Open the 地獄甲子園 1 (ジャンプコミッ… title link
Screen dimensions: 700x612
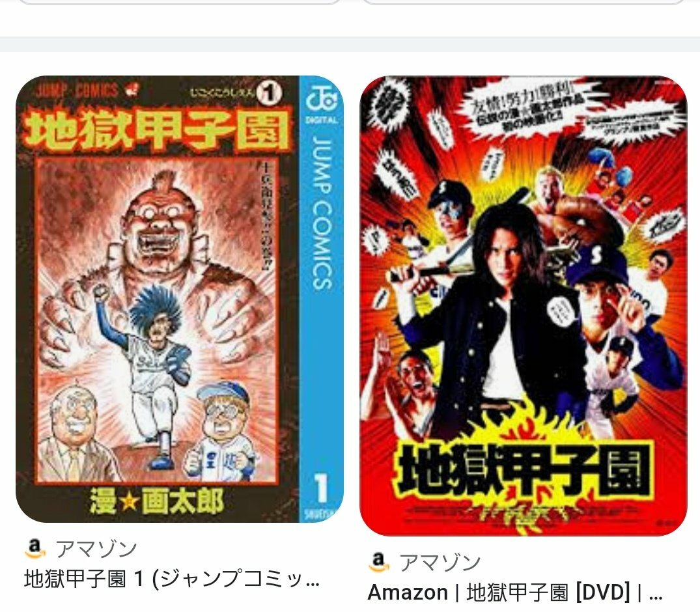172,579
